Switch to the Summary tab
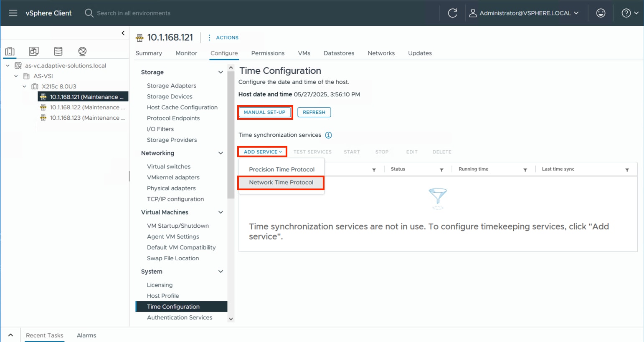 (149, 53)
